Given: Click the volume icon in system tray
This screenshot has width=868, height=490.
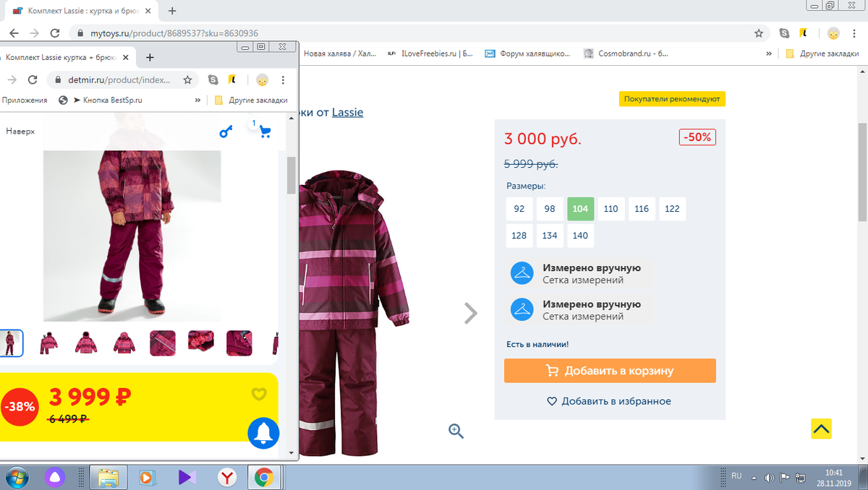Looking at the screenshot, I should (x=770, y=477).
